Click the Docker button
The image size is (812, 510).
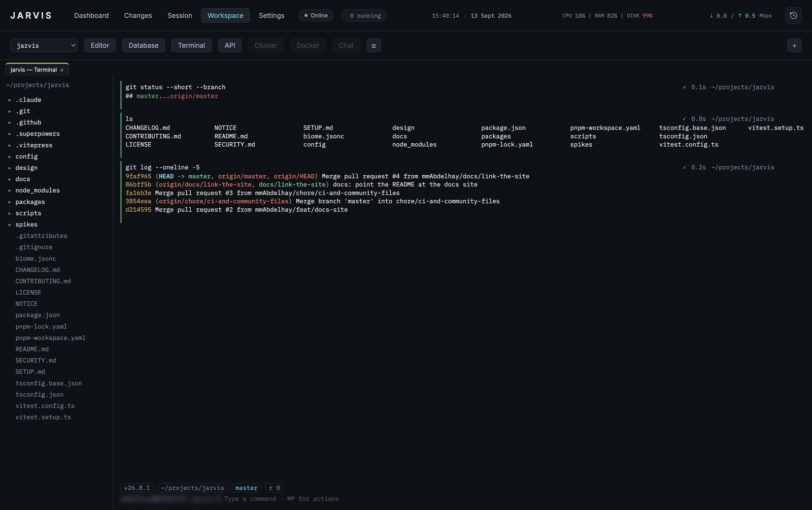point(308,46)
